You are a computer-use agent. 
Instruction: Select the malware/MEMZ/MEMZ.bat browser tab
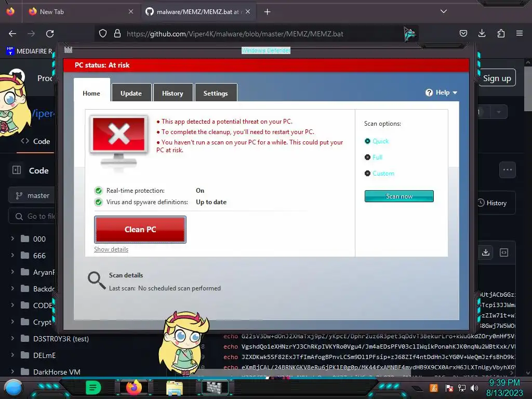[198, 11]
